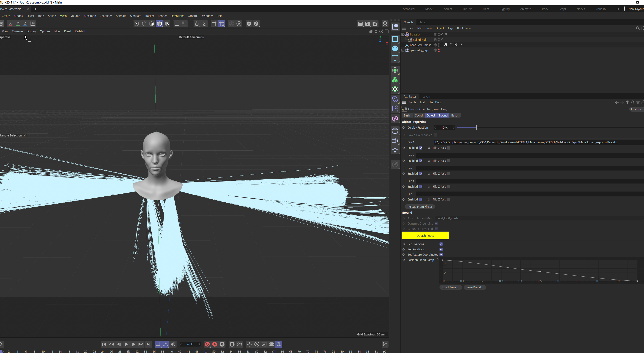Screen dimensions: 644x353
Task: Click the Render View clapperboard icon
Action: (x=360, y=24)
